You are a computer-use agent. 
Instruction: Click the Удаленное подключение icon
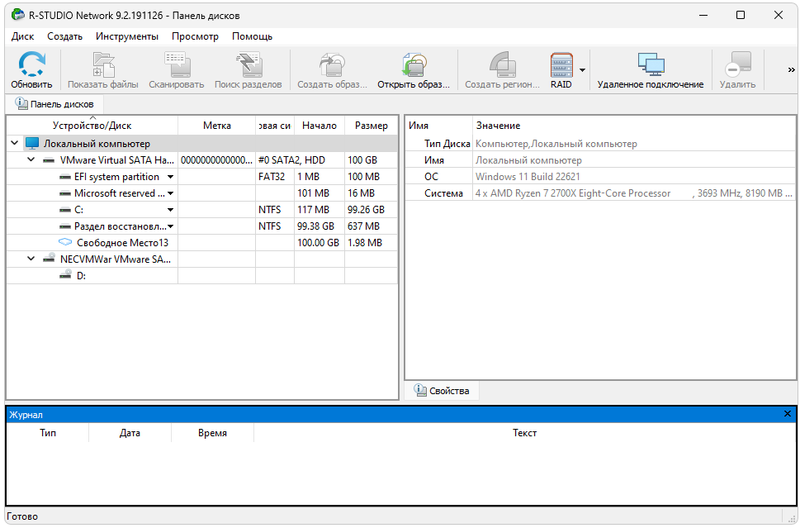(650, 66)
